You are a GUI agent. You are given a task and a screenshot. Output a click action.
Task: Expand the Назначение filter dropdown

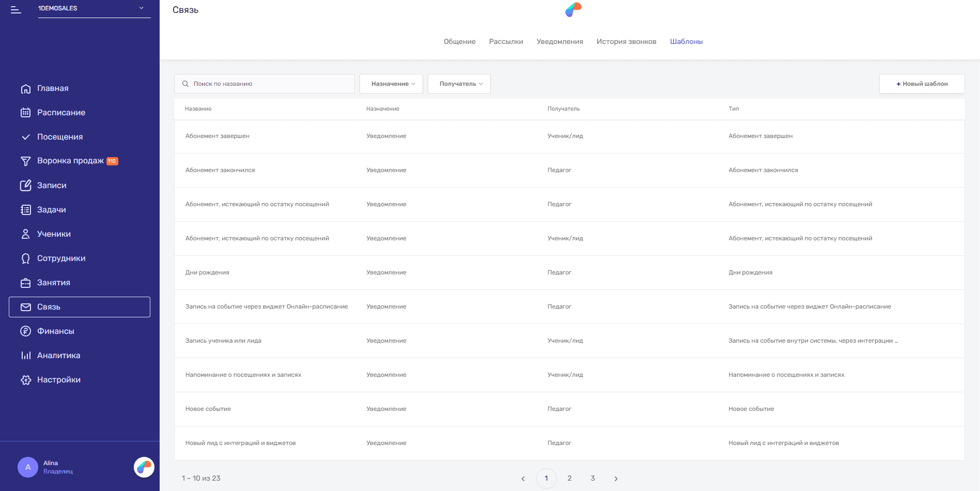tap(392, 84)
